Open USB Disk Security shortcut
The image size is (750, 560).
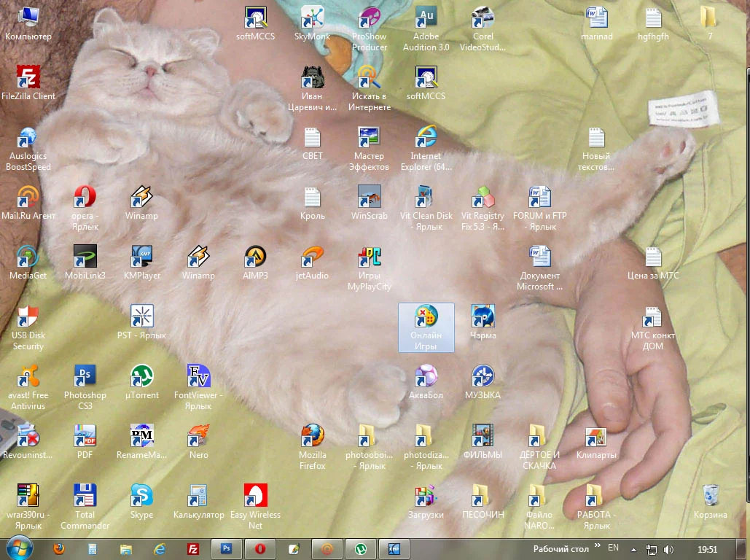[28, 328]
